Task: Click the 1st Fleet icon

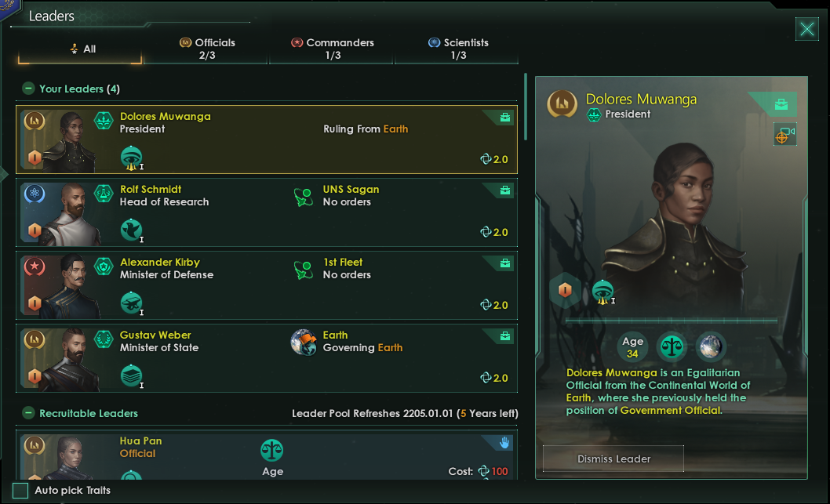Action: 304,269
